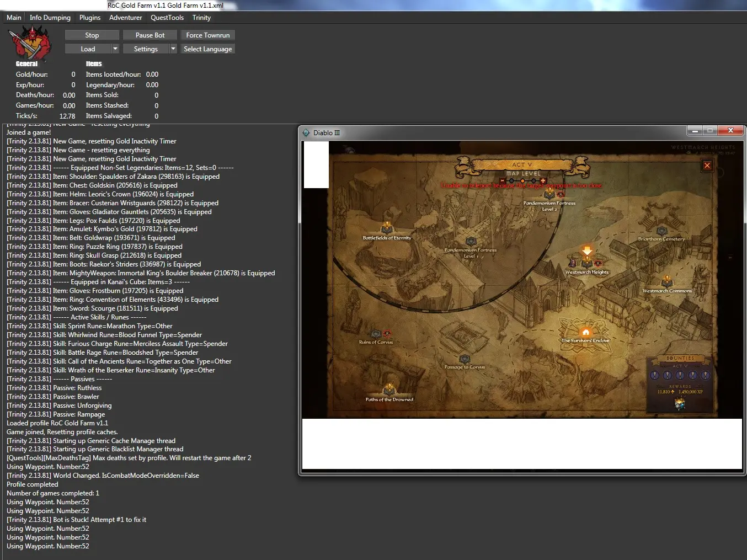Click the 'Joined a game!' log line

[x=29, y=132]
